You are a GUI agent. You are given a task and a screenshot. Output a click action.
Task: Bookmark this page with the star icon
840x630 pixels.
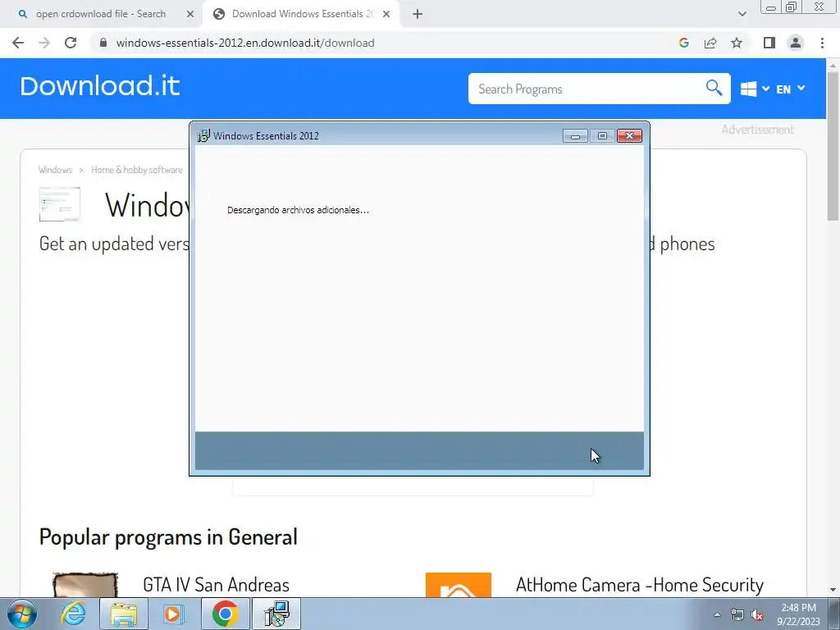click(737, 43)
